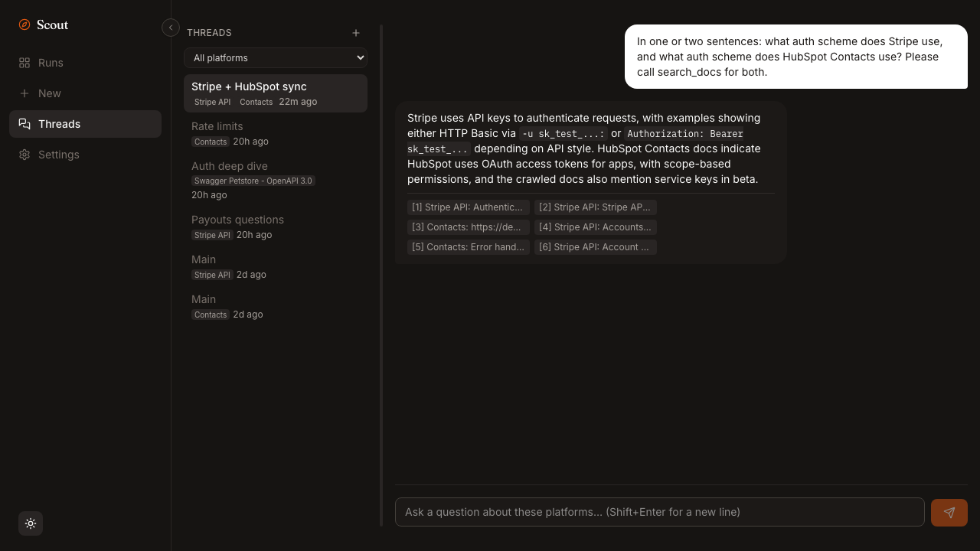The image size is (980, 551).
Task: Open the Rate limits thread
Action: click(276, 133)
